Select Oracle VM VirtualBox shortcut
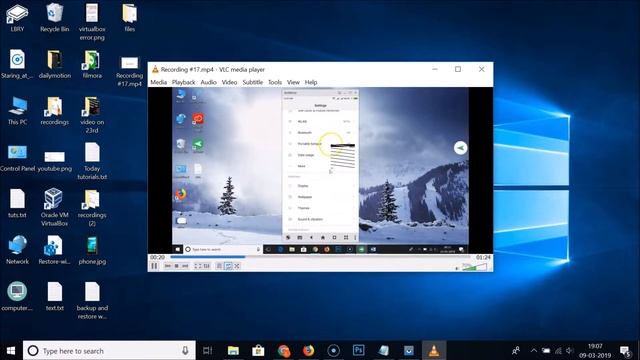The width and height of the screenshot is (640, 360). [x=54, y=207]
